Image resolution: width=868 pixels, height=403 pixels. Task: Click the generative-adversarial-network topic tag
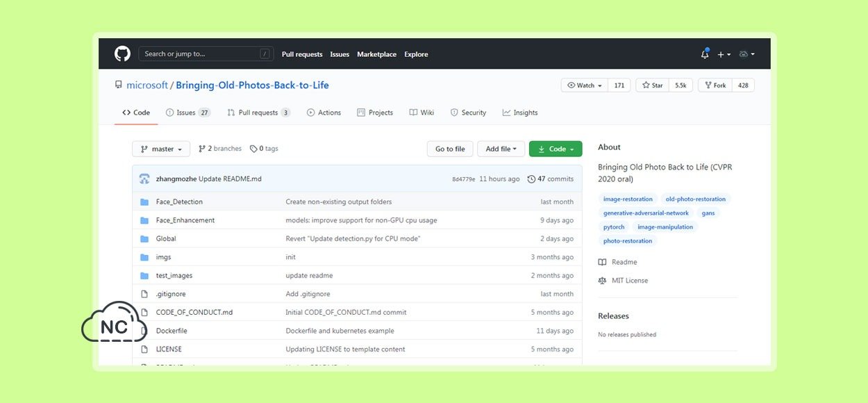click(646, 213)
